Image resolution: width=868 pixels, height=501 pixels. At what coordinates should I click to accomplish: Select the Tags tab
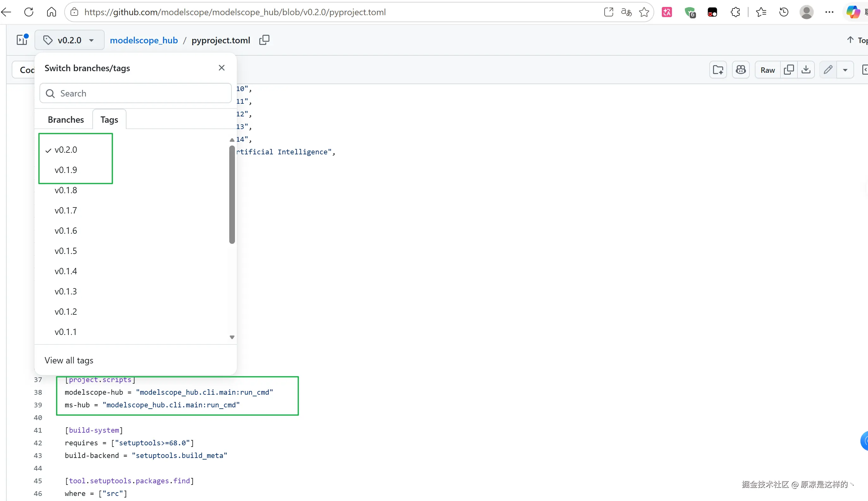[109, 120]
